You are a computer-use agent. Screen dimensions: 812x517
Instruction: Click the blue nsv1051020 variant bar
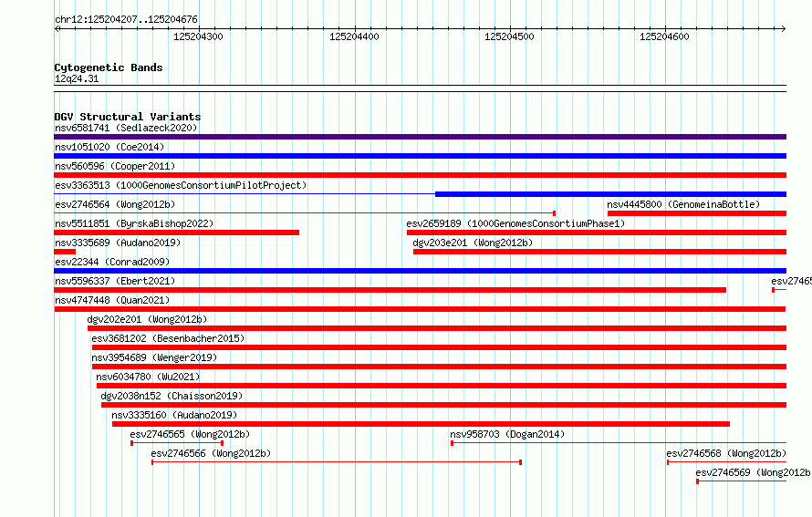pos(420,156)
